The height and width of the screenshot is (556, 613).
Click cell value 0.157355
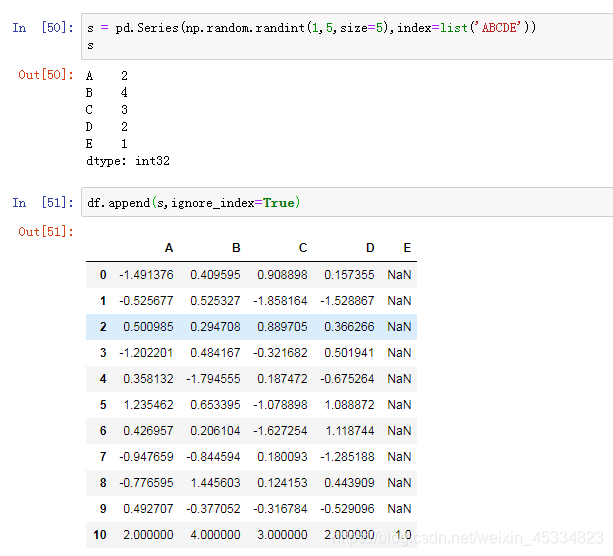(x=349, y=275)
